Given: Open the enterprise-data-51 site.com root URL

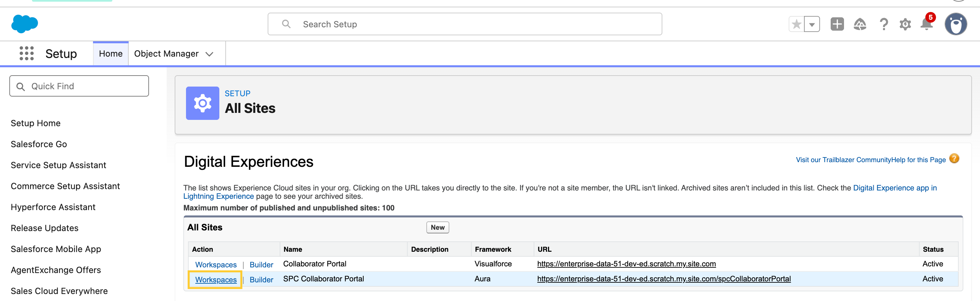Looking at the screenshot, I should (x=626, y=264).
